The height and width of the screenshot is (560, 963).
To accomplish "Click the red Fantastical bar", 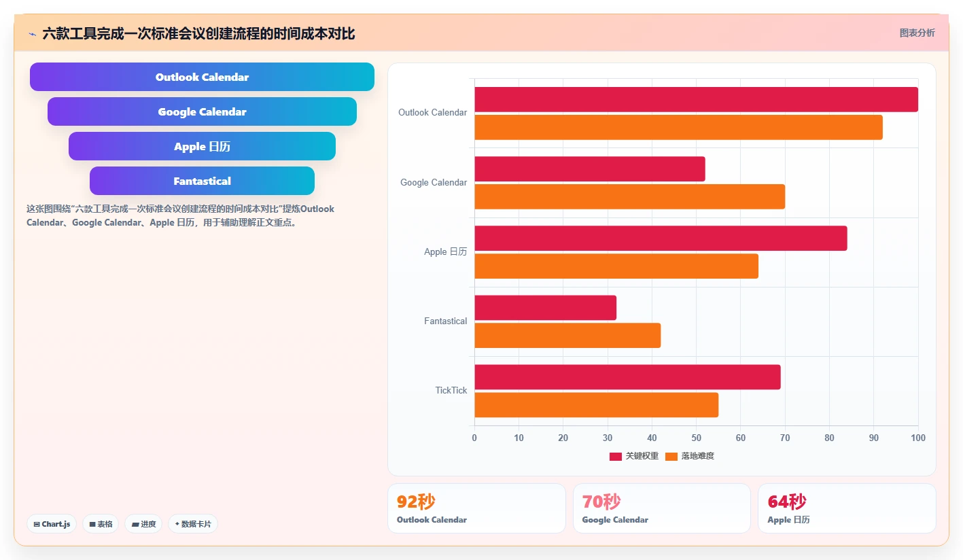I will point(545,307).
